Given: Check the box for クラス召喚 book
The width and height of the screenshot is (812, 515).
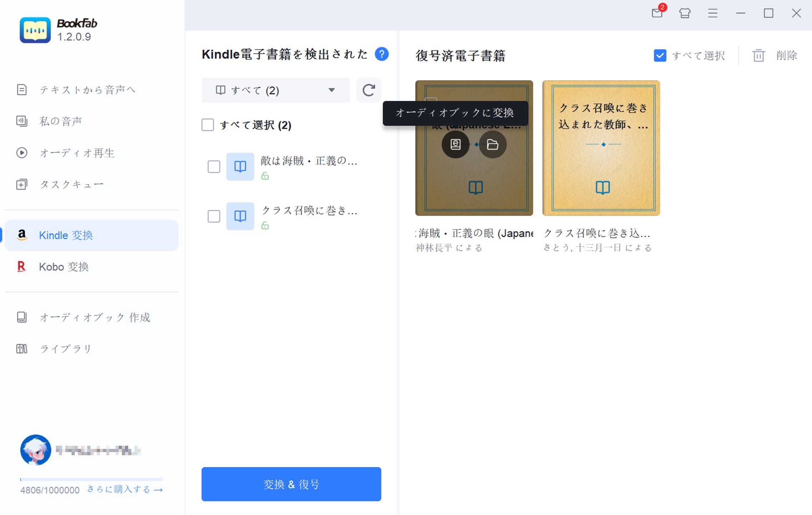Looking at the screenshot, I should [213, 216].
